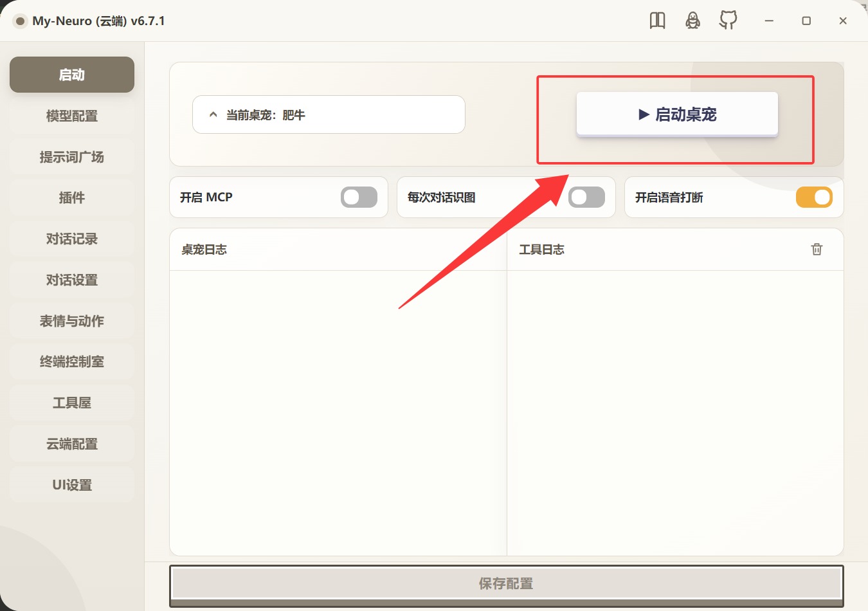Screen dimensions: 868x611
Task: Open the documentation book icon
Action: pyautogui.click(x=657, y=21)
